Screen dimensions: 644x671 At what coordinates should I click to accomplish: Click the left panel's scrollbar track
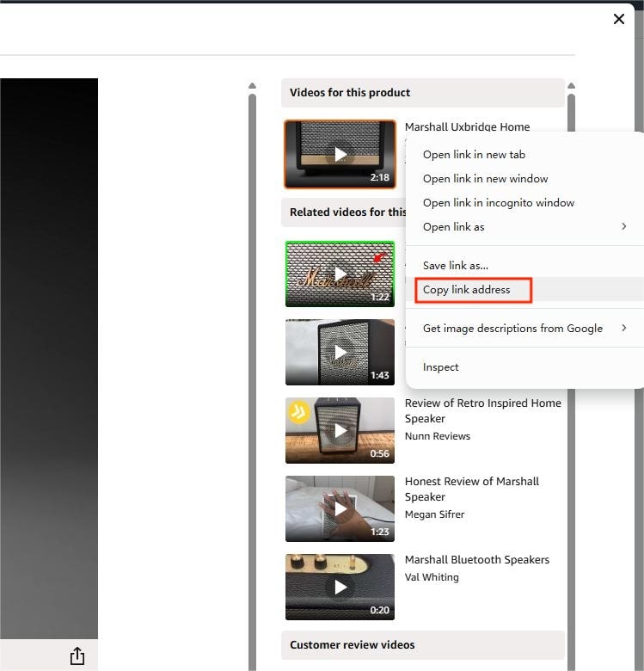(x=252, y=381)
